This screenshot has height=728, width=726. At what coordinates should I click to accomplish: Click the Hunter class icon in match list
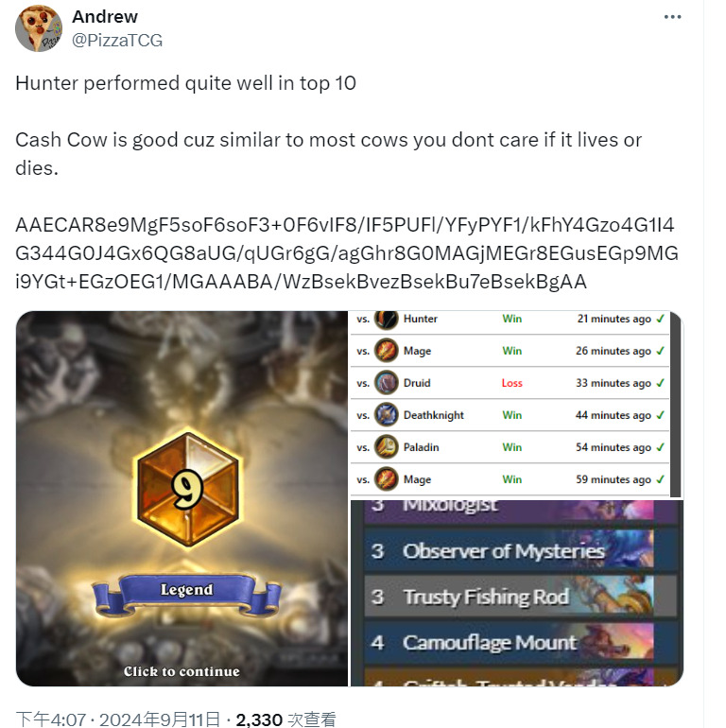pos(387,319)
